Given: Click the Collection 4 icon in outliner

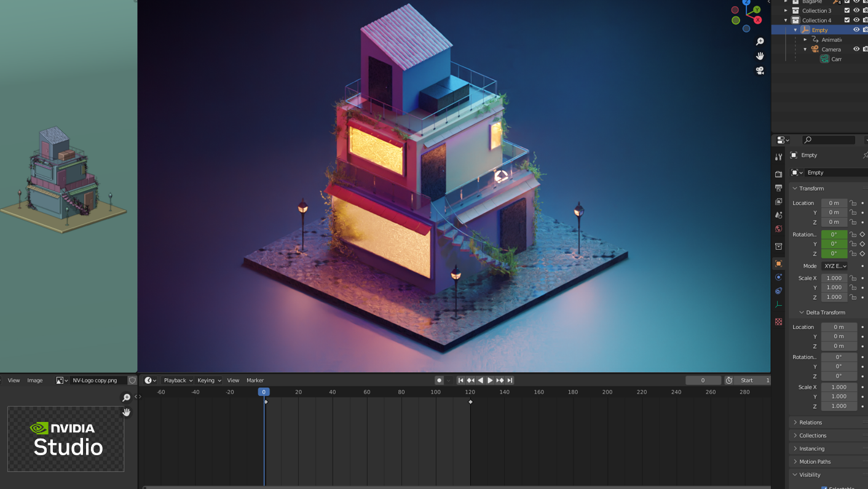Looking at the screenshot, I should click(x=795, y=20).
